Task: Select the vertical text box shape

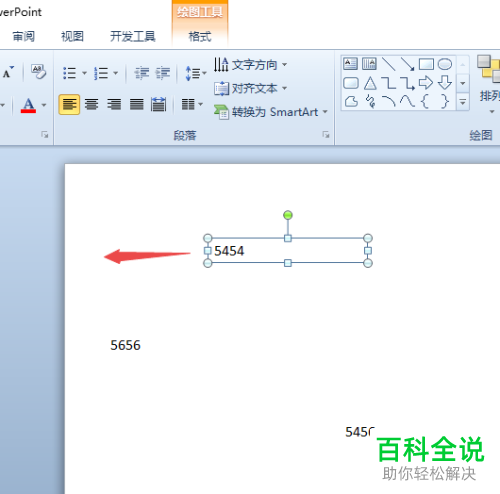Action: click(x=369, y=64)
